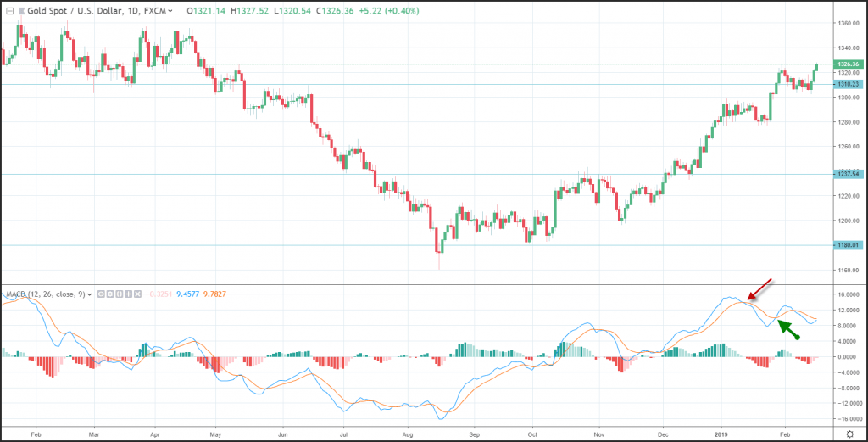Click the MACD (12, 26, close, 9) label
Screen dimensions: 868x442
[x=44, y=294]
